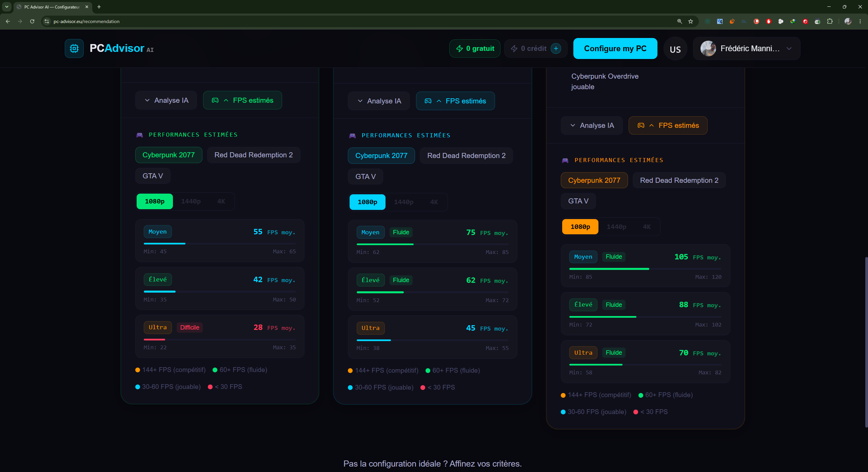This screenshot has width=868, height=472.
Task: Click the site information icon in address bar
Action: [x=47, y=21]
